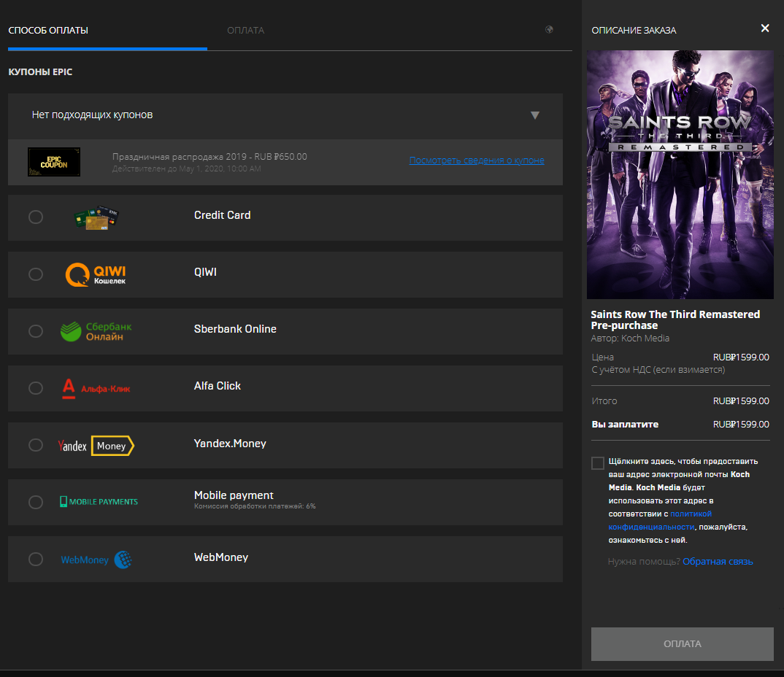This screenshot has width=784, height=677.
Task: Open the Посмотреть сведения о купоне link
Action: [476, 160]
